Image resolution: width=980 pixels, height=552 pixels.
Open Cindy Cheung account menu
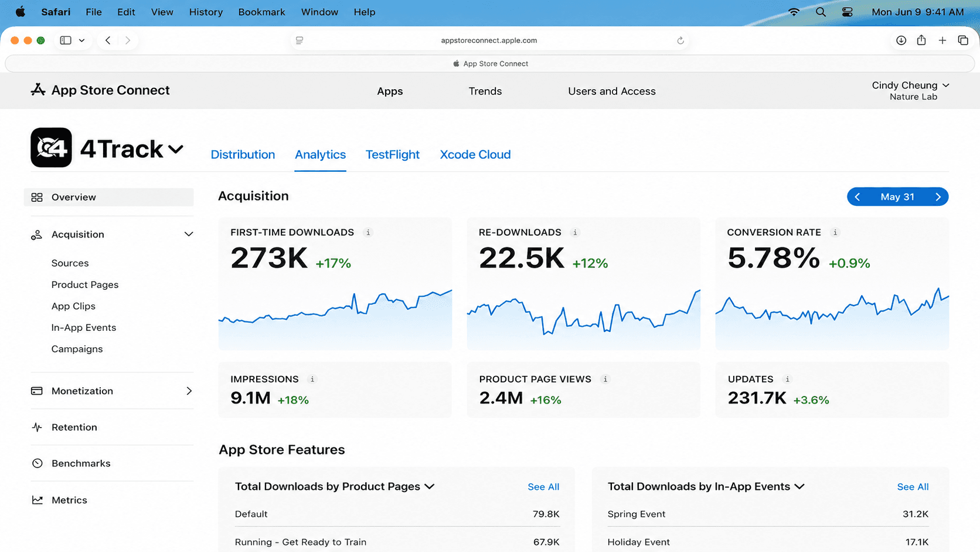point(910,90)
